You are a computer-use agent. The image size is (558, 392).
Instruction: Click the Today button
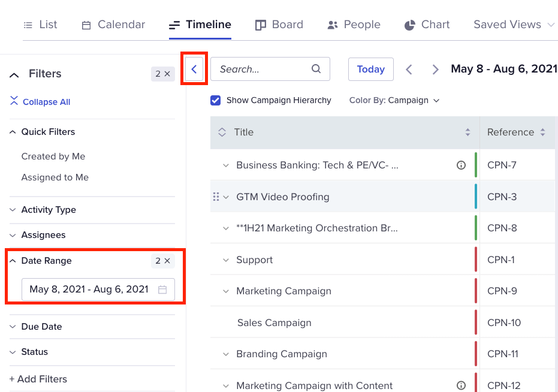pos(371,69)
